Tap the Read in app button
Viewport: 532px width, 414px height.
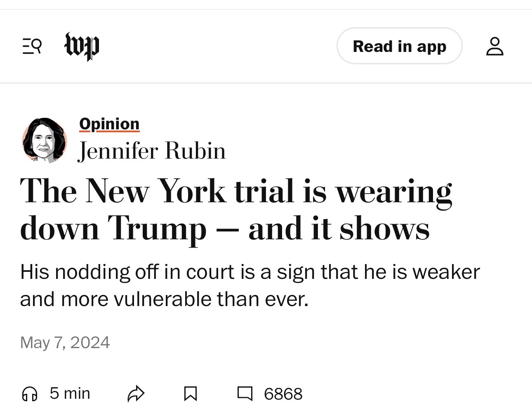[399, 46]
